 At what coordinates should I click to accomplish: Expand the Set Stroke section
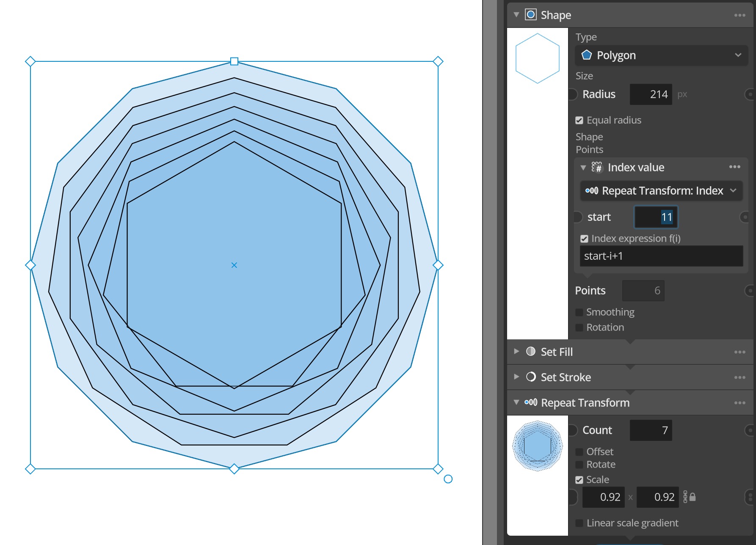coord(516,377)
